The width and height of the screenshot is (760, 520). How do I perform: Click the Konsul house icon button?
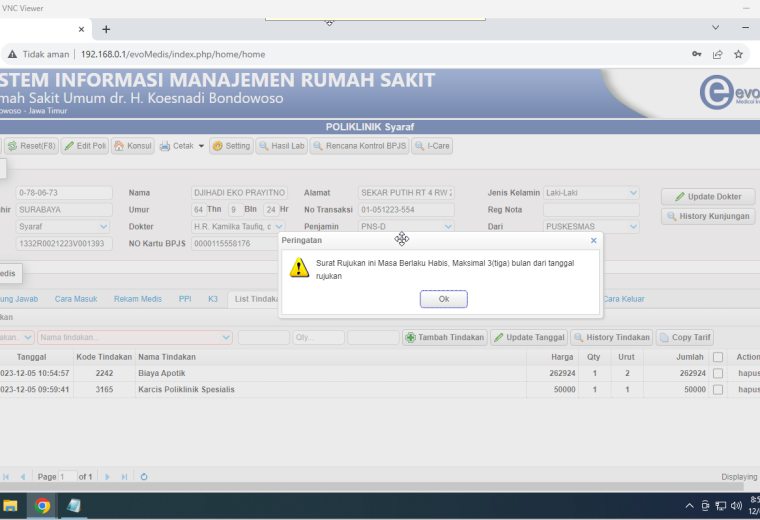coord(133,146)
